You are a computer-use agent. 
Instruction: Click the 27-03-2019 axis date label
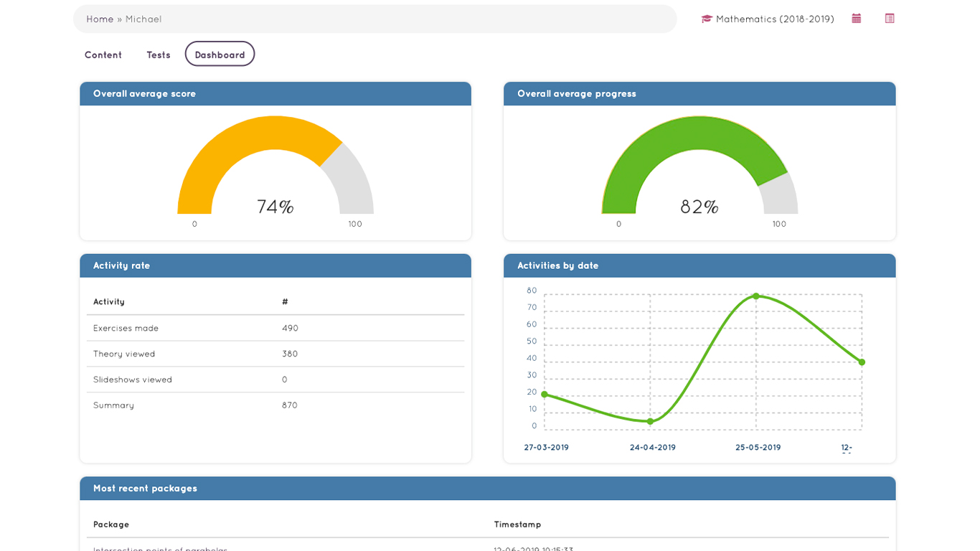pyautogui.click(x=546, y=448)
